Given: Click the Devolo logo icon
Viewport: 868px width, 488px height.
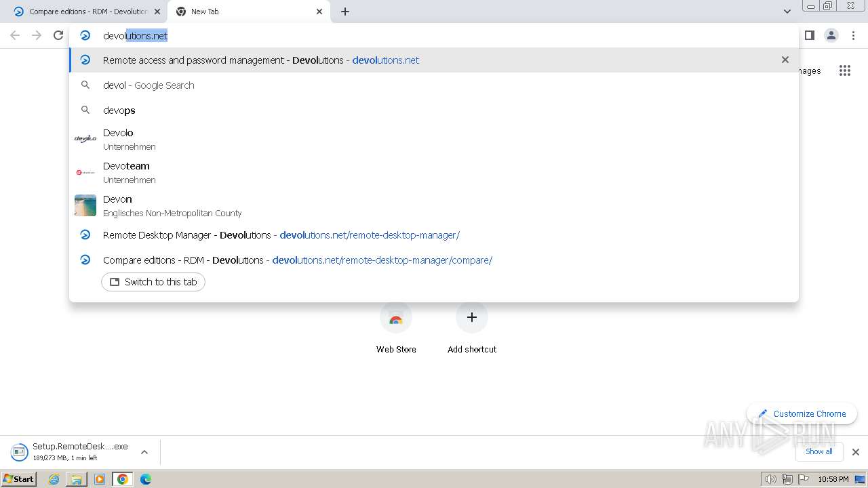Looking at the screenshot, I should tap(85, 139).
